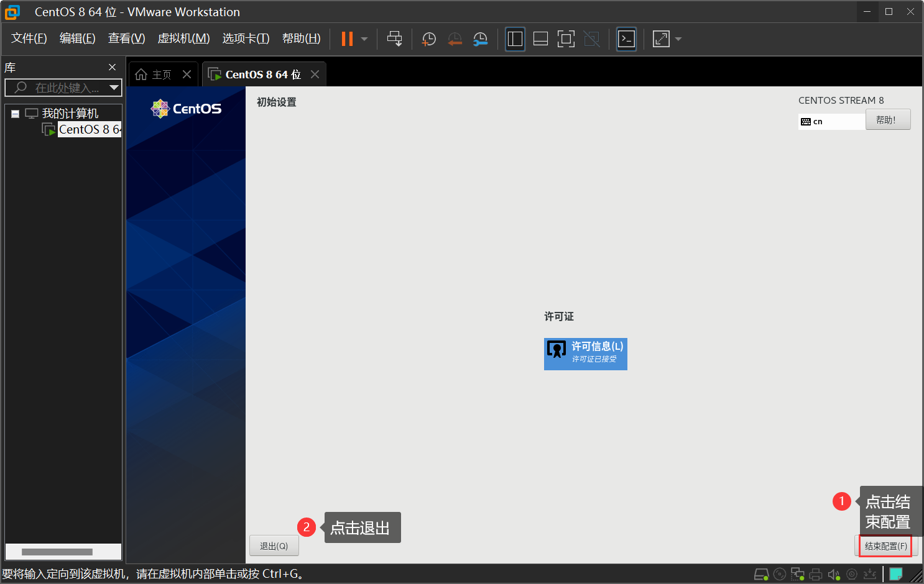Click the 初始设置 heading text
Viewport: 924px width, 584px height.
tap(277, 102)
